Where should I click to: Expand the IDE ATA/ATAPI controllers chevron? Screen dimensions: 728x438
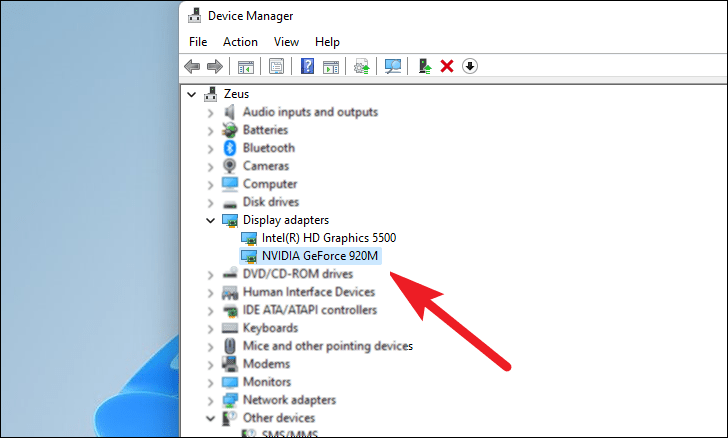click(x=210, y=311)
